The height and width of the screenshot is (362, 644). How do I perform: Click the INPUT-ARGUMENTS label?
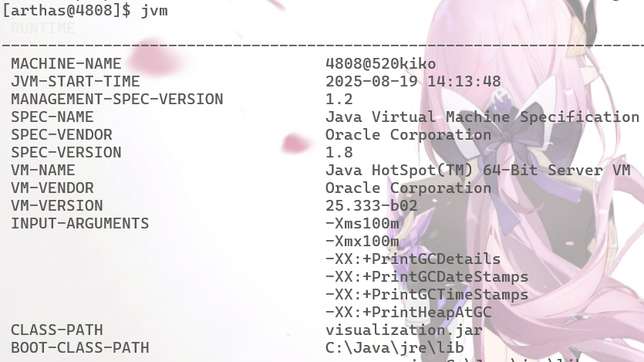click(80, 224)
